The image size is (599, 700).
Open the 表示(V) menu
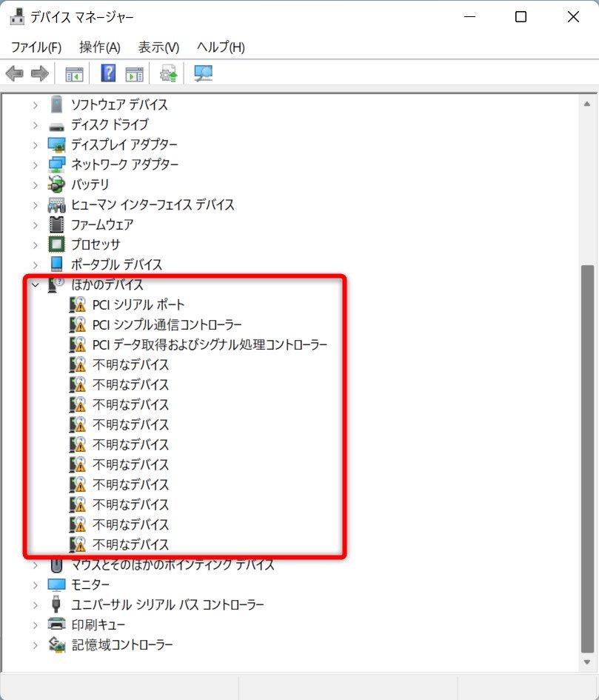(x=158, y=47)
